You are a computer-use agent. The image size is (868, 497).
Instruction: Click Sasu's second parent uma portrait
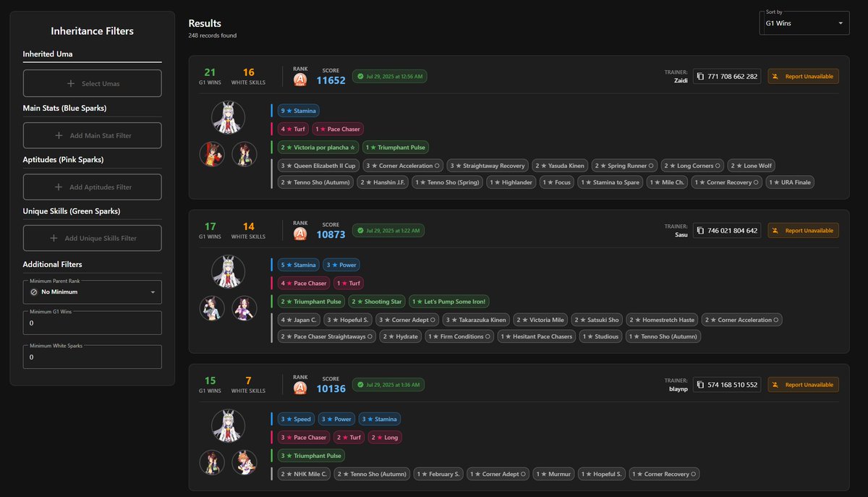click(x=244, y=309)
